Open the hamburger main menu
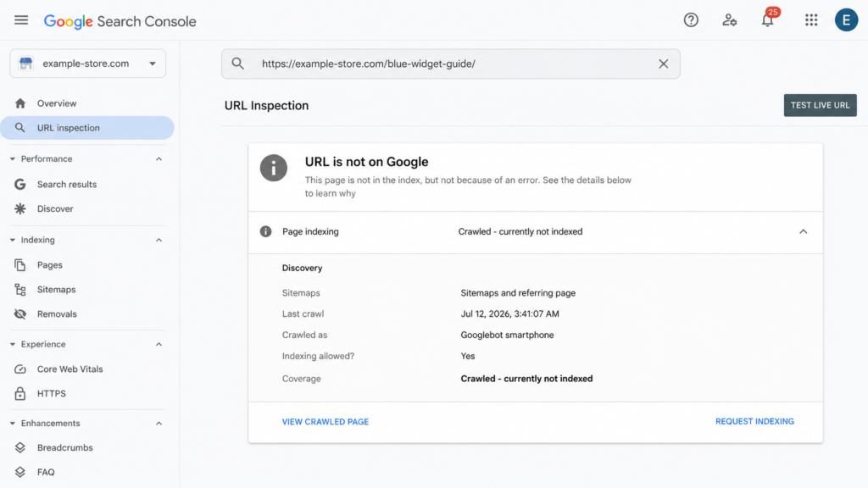 pyautogui.click(x=21, y=20)
